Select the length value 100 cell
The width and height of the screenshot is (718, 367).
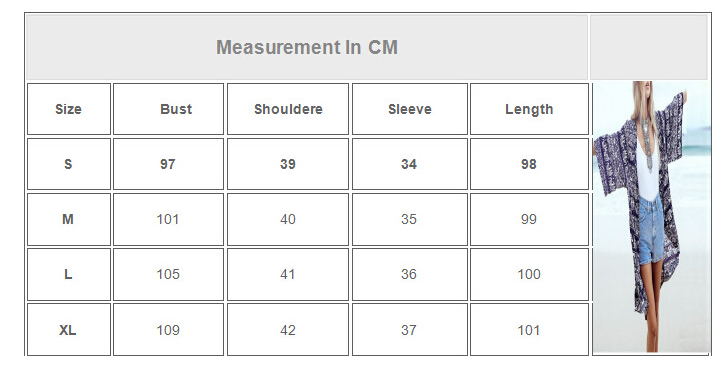(529, 274)
